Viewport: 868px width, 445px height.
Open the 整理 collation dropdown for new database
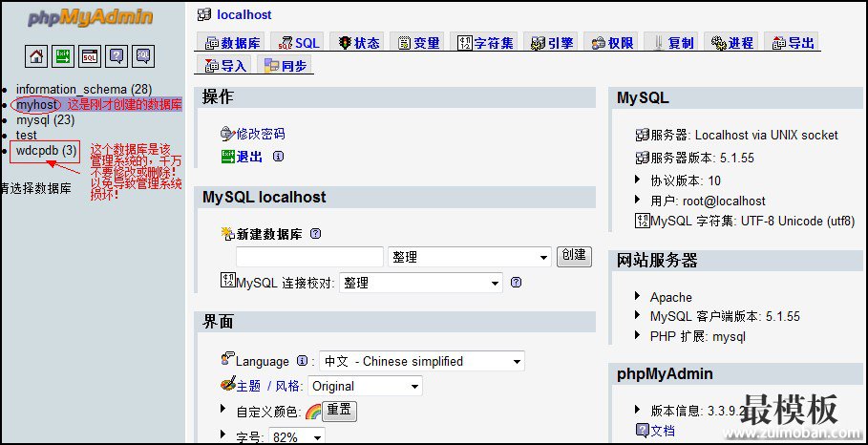coord(470,257)
